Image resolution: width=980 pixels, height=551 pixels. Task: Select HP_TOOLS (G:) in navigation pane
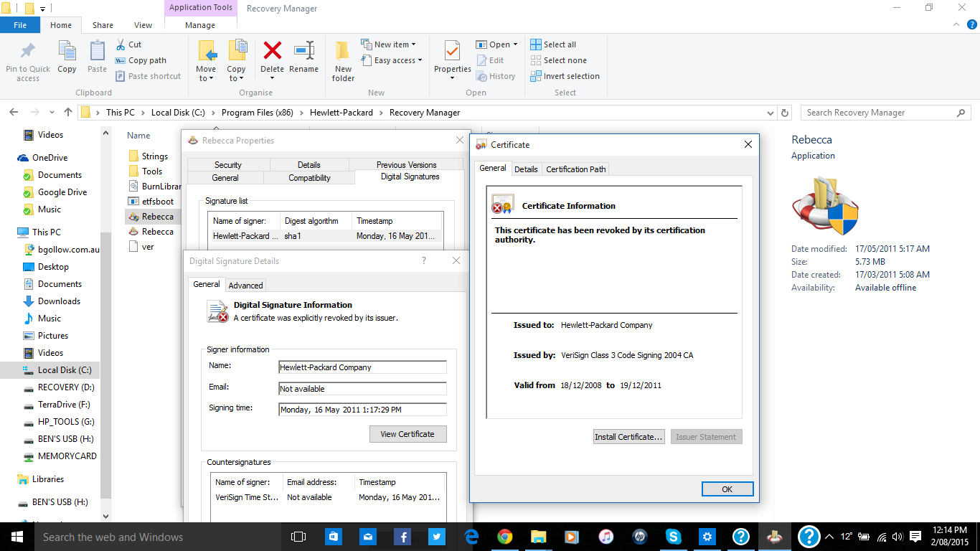tap(66, 422)
